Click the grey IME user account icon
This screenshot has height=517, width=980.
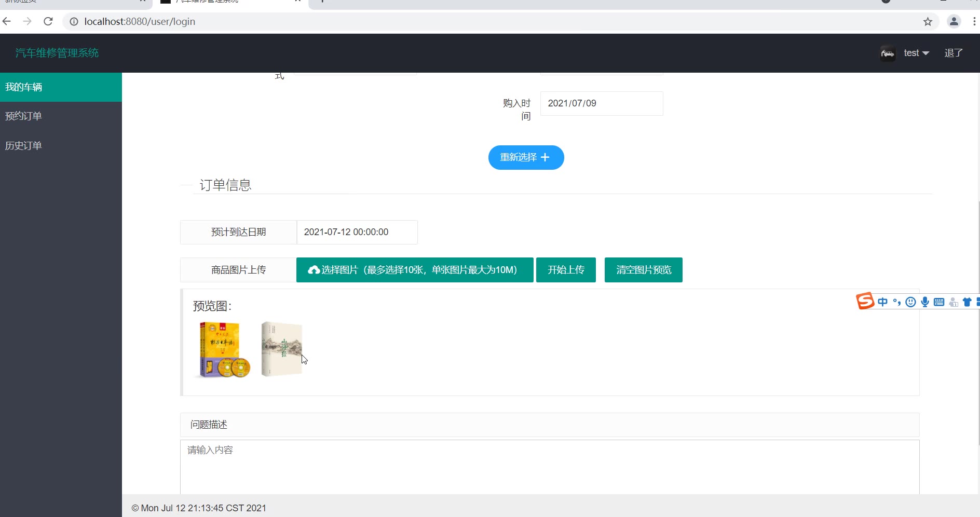pyautogui.click(x=953, y=302)
